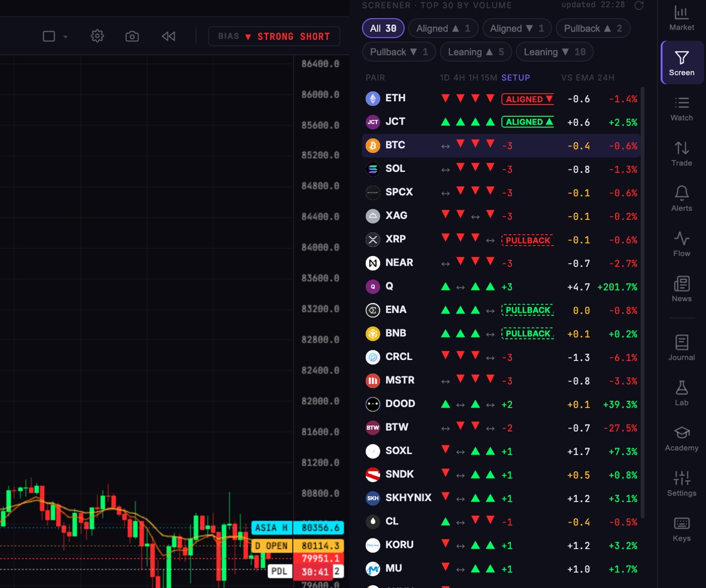
Task: Select the SOL pair row
Action: coord(501,169)
